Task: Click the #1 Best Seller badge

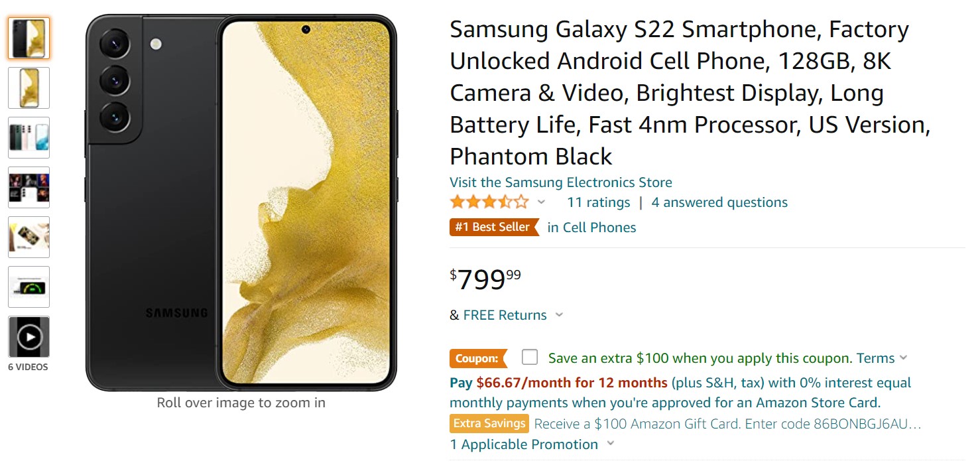Action: pos(493,228)
